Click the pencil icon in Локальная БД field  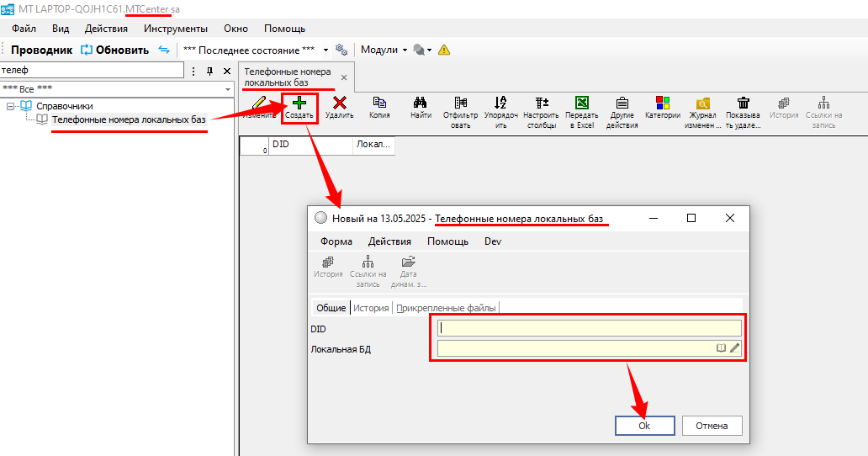[734, 347]
